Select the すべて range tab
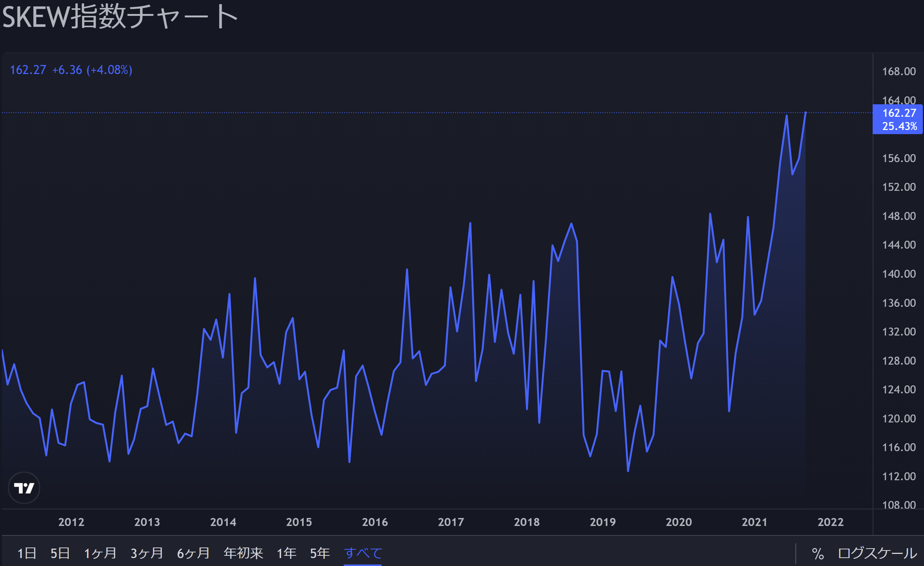Screen dimensions: 924x566 click(363, 553)
